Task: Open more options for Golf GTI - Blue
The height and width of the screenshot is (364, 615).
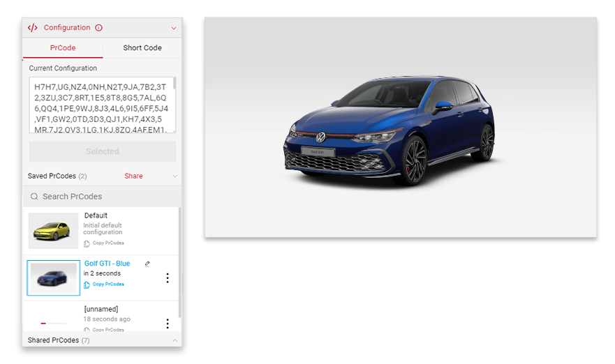Action: pyautogui.click(x=168, y=278)
